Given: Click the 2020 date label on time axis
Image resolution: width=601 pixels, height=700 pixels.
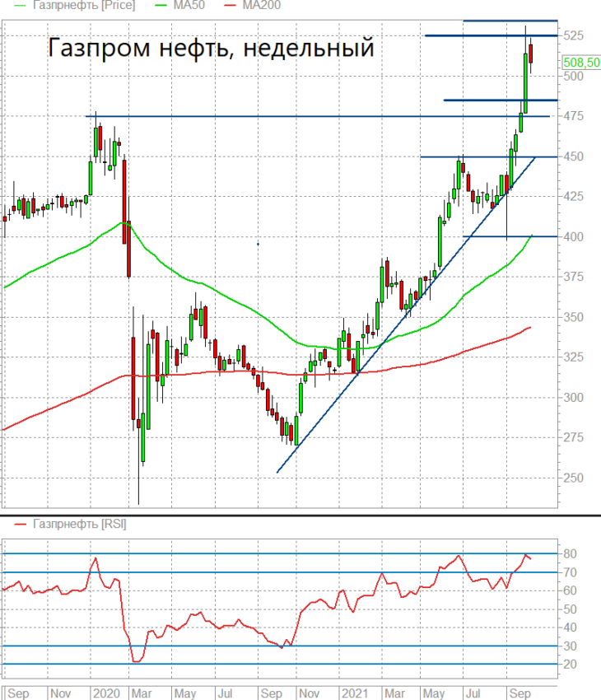Looking at the screenshot, I should tap(107, 693).
